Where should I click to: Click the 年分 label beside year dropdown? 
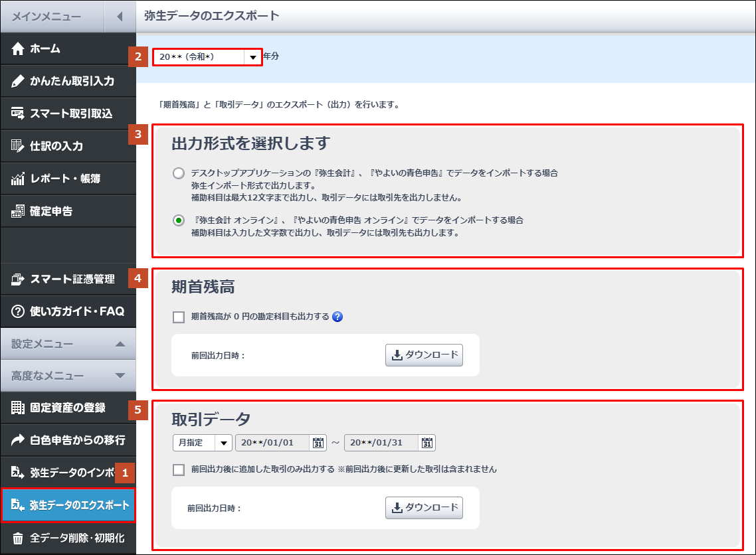tap(271, 56)
